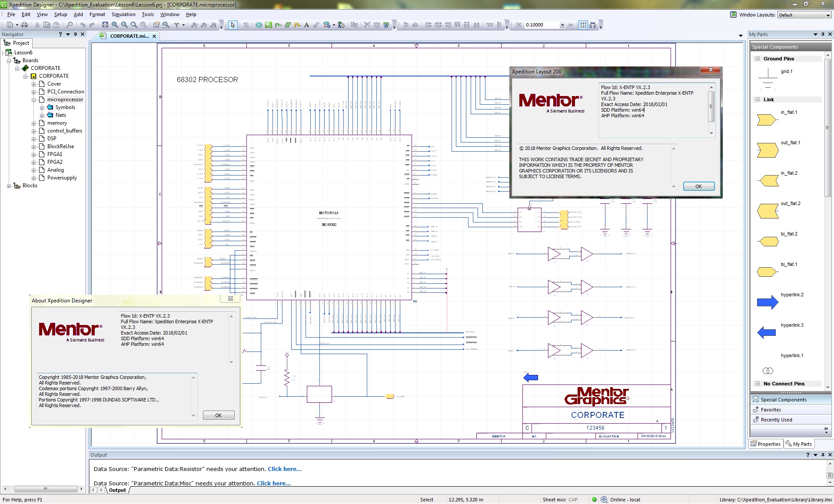Click the Zoom Area magnifier icon
Viewport: 834px width, 504px height.
[134, 25]
